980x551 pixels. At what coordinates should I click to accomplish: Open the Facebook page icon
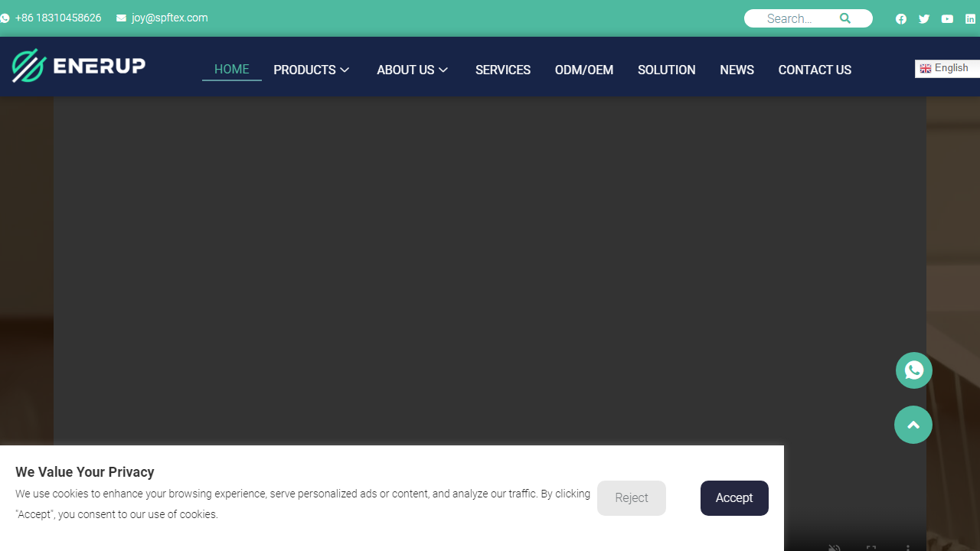pyautogui.click(x=901, y=19)
